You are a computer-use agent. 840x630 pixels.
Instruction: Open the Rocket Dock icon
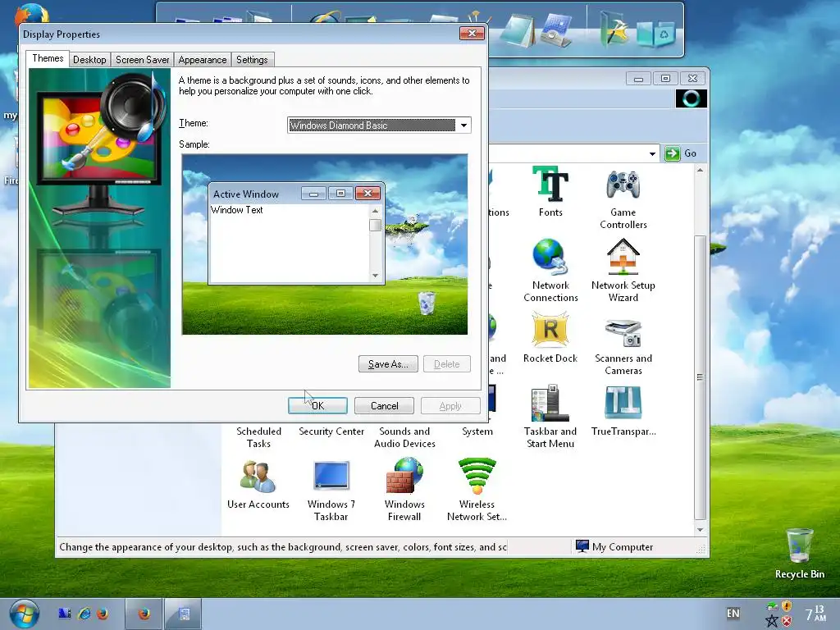pos(550,330)
